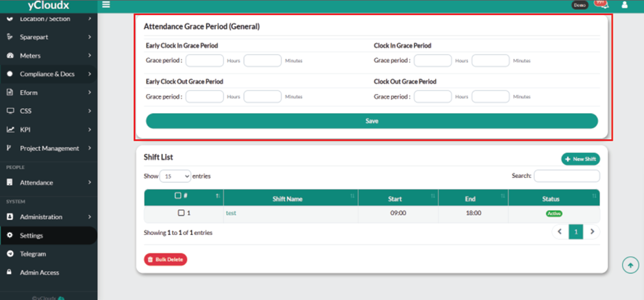Expand the Eform submenu chevron
This screenshot has width=644, height=300.
(x=89, y=92)
